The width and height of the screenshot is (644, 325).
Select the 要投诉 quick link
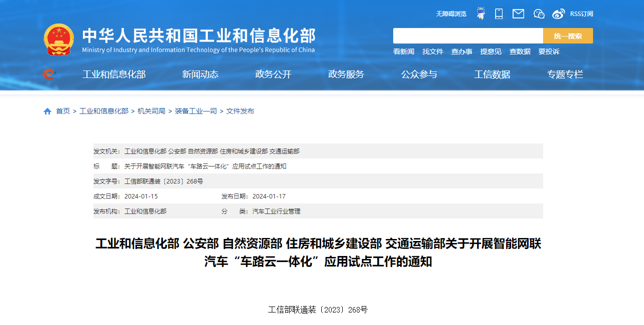tap(549, 51)
